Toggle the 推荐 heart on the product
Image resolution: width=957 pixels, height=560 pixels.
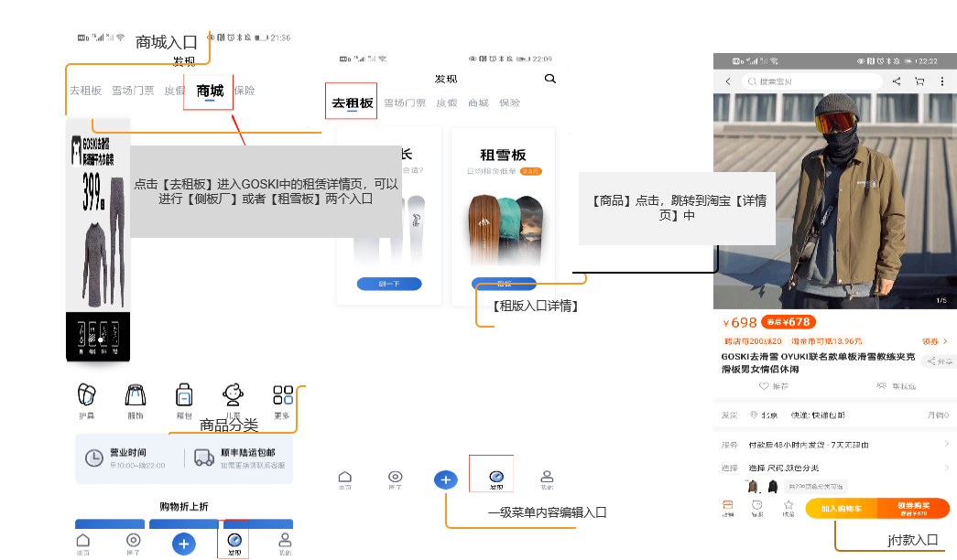point(764,385)
